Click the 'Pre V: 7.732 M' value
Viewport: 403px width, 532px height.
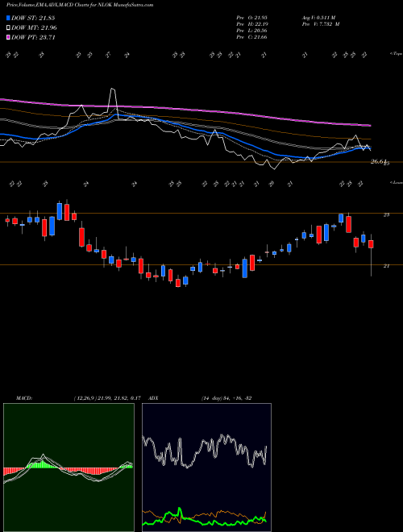tap(320, 24)
